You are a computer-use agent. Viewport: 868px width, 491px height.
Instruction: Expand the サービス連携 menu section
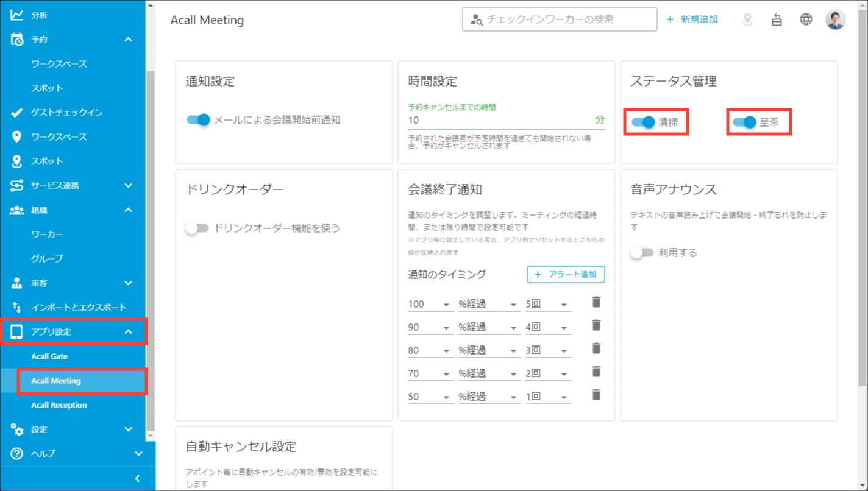pos(128,186)
